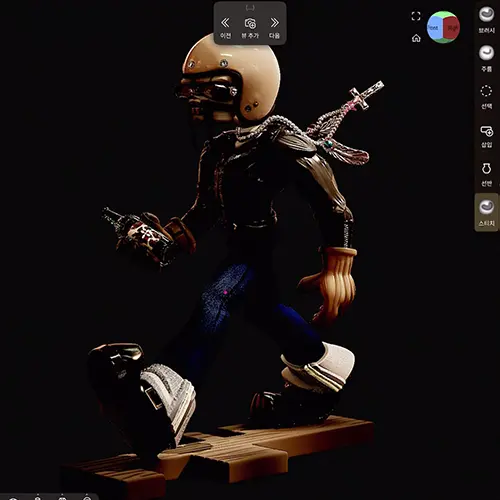Select the green top face of view cube

point(444,14)
